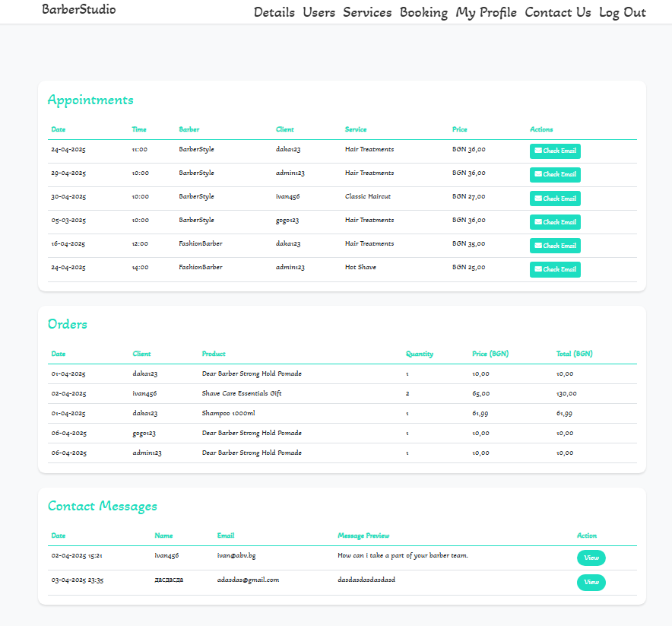Viewport: 672px width, 626px height.
Task: Click Check Email for the Hot Shave appointment
Action: click(x=554, y=269)
